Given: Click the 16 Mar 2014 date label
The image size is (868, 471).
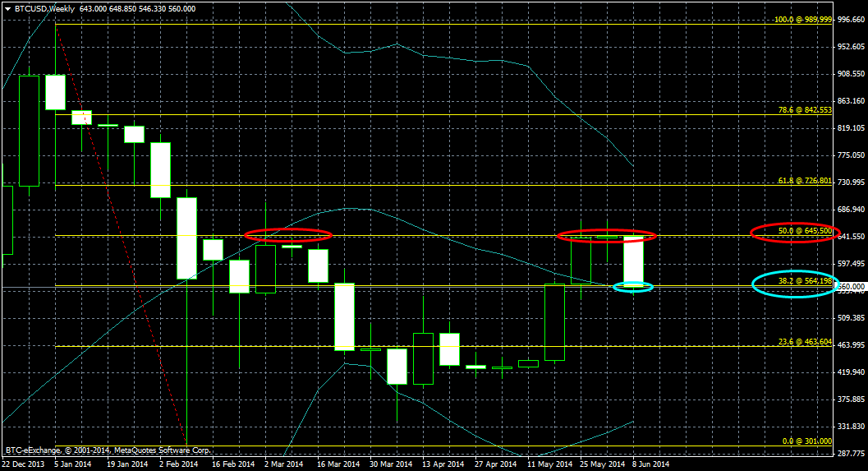Looking at the screenshot, I should [x=338, y=464].
